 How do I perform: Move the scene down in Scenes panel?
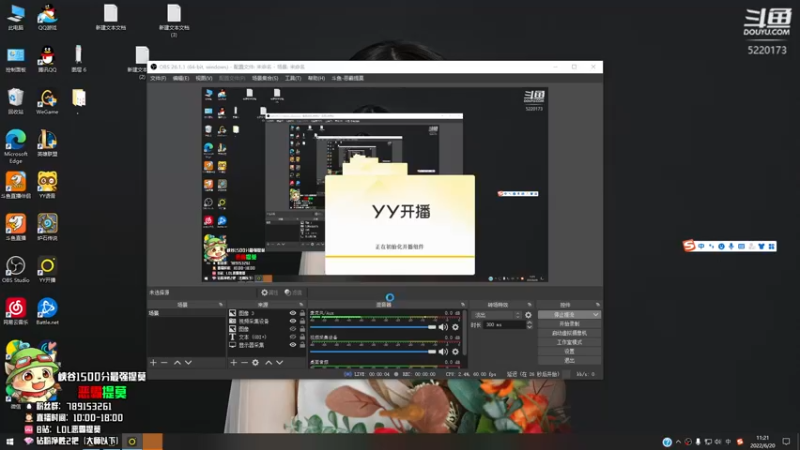[188, 362]
